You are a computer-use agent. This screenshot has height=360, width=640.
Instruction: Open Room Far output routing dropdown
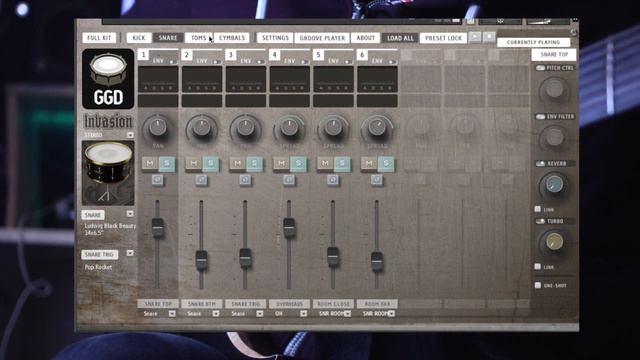pos(391,313)
